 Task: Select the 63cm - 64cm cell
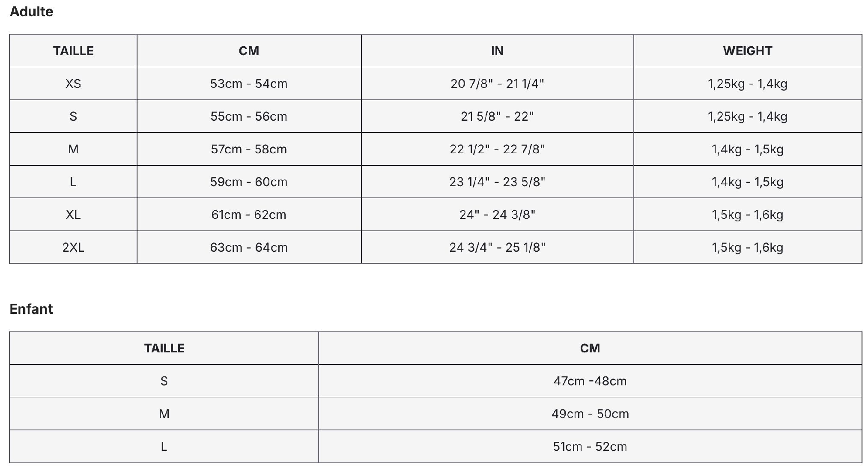(x=249, y=247)
